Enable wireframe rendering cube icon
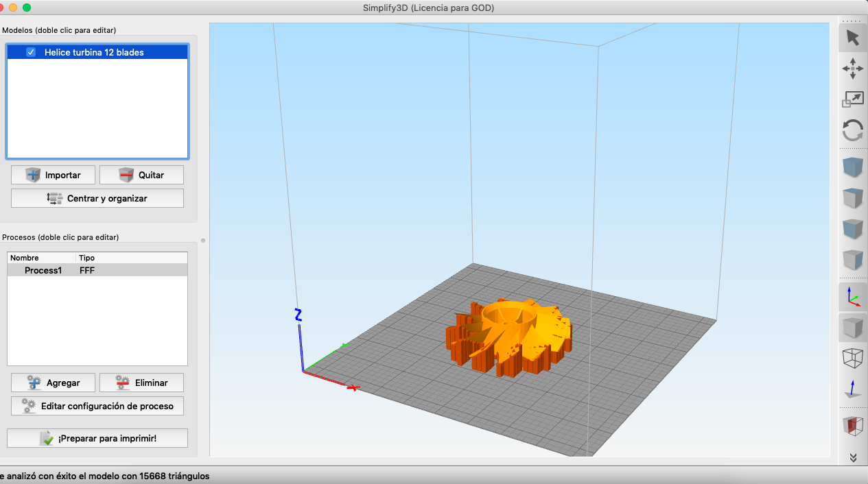The image size is (868, 484). (852, 359)
